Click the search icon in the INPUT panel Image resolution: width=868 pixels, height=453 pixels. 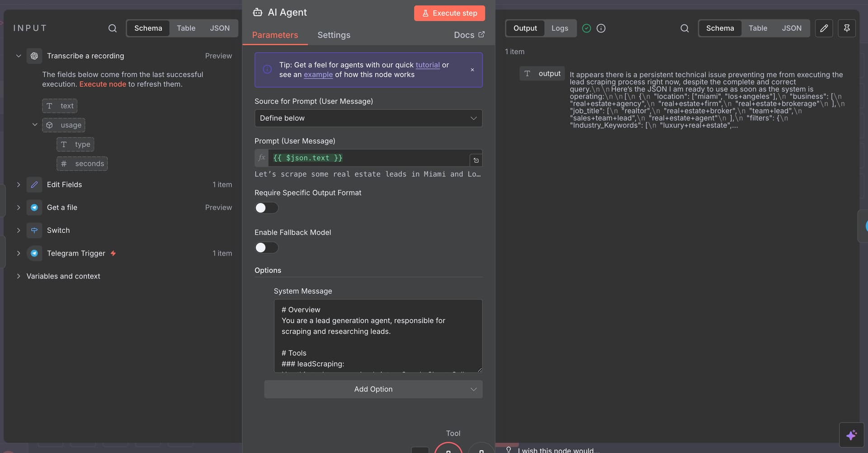point(113,28)
